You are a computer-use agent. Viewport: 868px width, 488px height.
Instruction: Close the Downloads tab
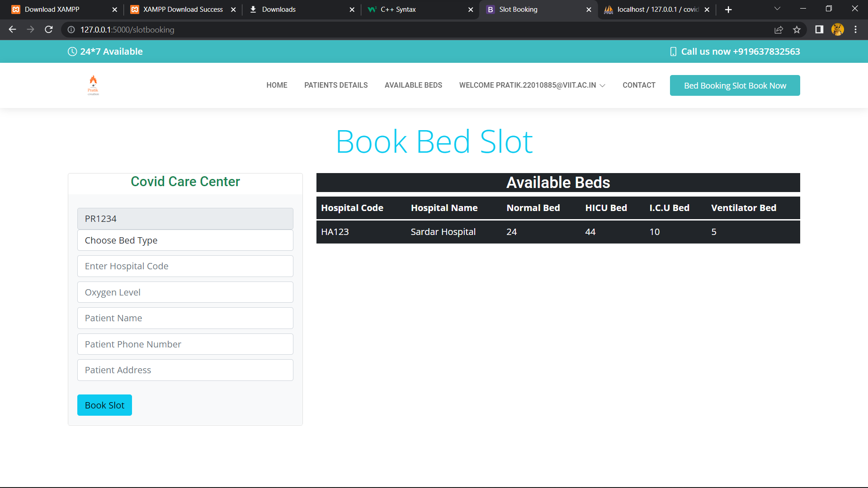(x=352, y=9)
